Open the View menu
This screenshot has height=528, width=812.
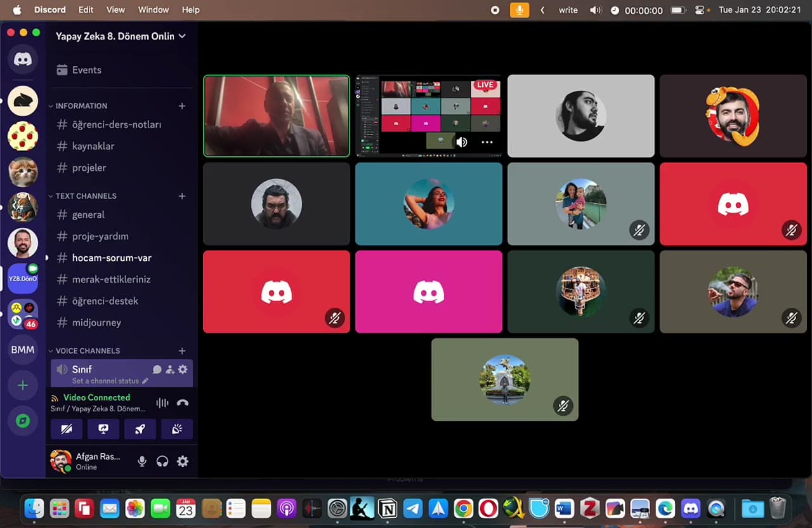click(x=115, y=10)
